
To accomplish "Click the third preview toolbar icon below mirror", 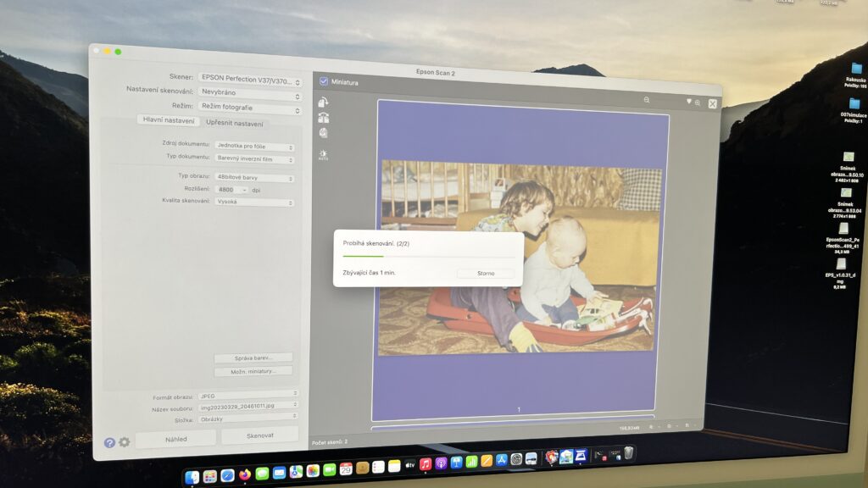I will point(324,133).
